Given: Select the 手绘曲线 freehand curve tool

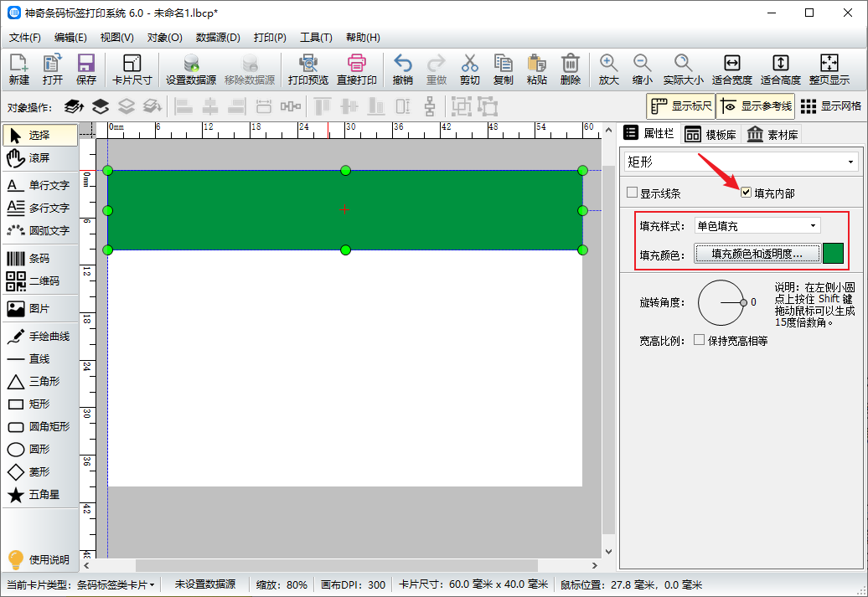Looking at the screenshot, I should 39,337.
